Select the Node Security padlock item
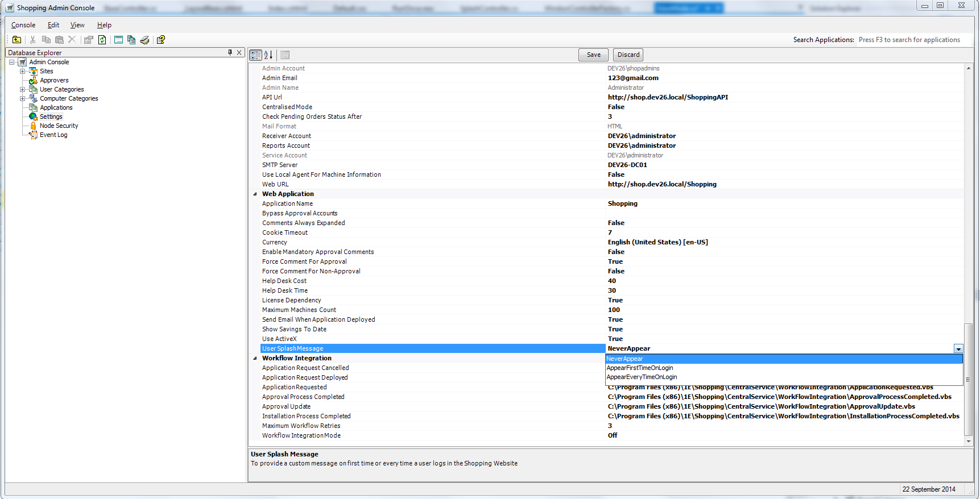The height and width of the screenshot is (499, 980). click(59, 126)
